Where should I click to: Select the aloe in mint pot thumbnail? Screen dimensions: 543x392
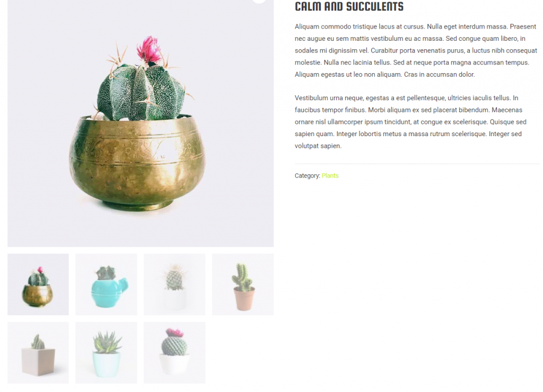pos(106,353)
